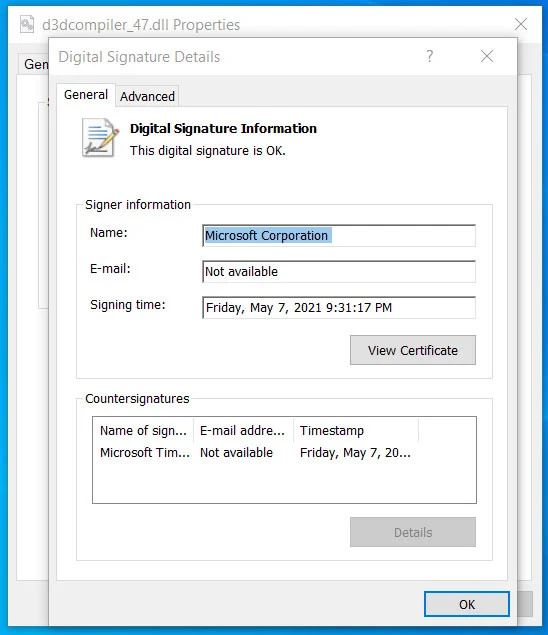Click the E-mail field showing Not available
Image resolution: width=548 pixels, height=635 pixels.
pyautogui.click(x=339, y=271)
